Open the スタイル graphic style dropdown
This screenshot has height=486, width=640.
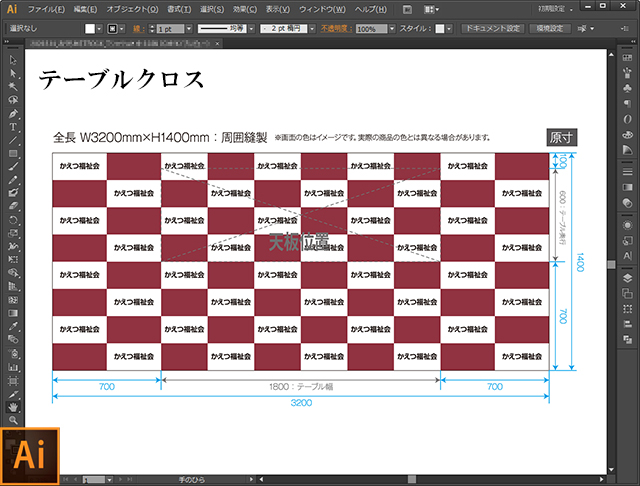coord(449,29)
